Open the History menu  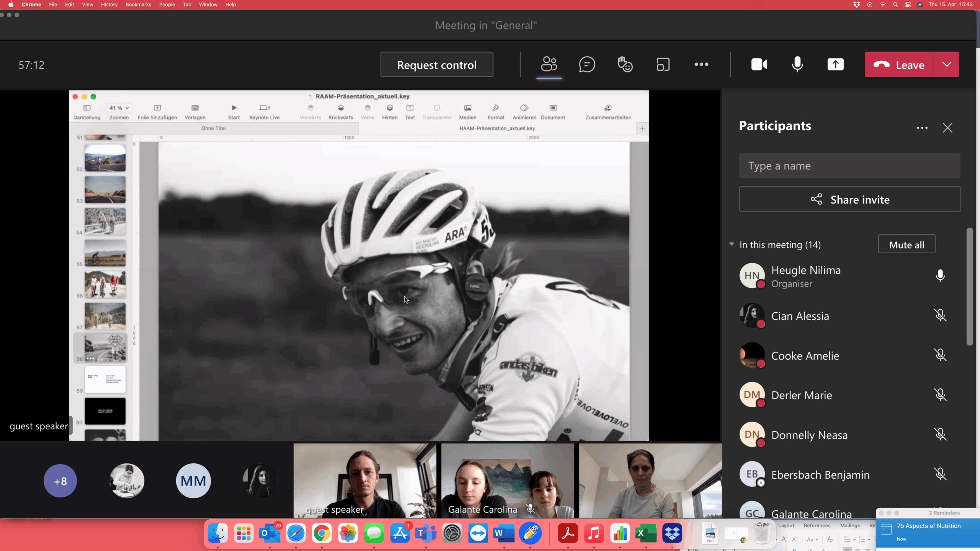coord(109,5)
